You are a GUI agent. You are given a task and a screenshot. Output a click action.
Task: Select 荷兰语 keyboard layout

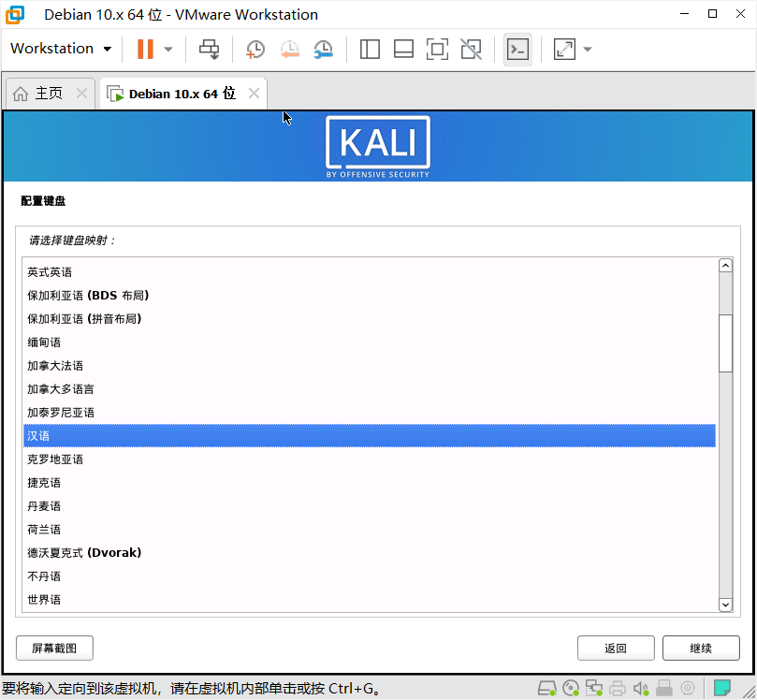pos(370,530)
